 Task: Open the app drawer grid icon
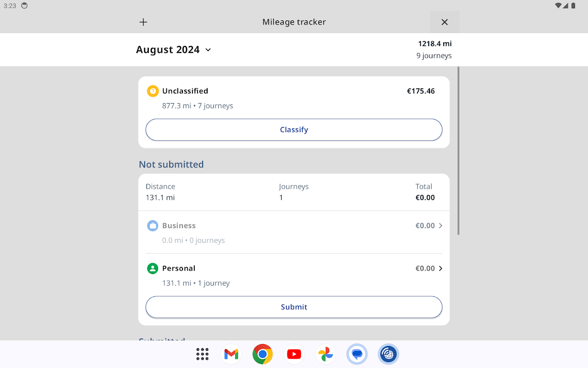point(202,354)
